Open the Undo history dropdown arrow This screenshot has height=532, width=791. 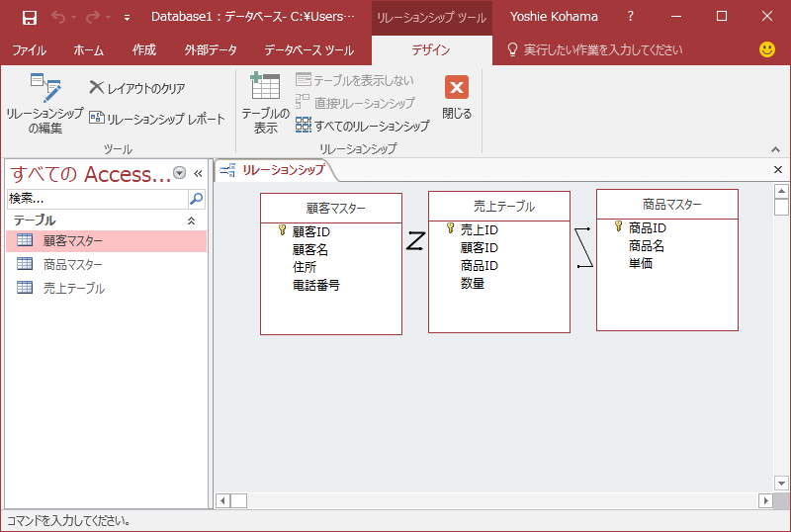pyautogui.click(x=73, y=18)
